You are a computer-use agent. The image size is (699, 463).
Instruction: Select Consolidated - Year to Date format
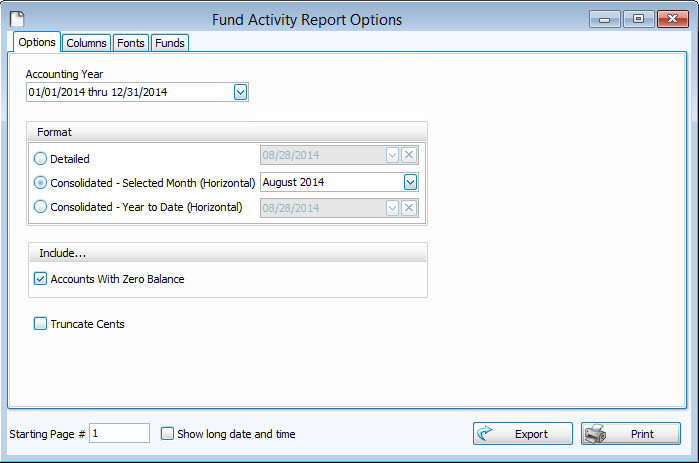[41, 207]
